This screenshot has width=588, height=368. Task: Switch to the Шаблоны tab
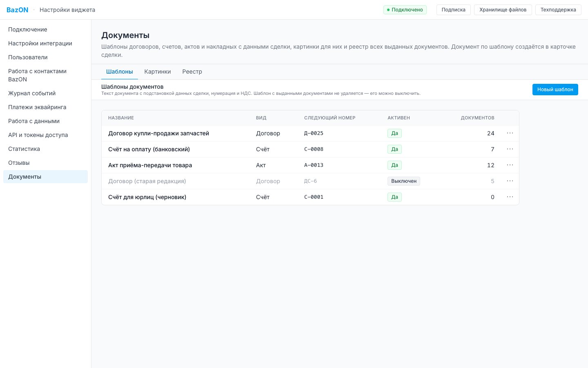pos(120,72)
